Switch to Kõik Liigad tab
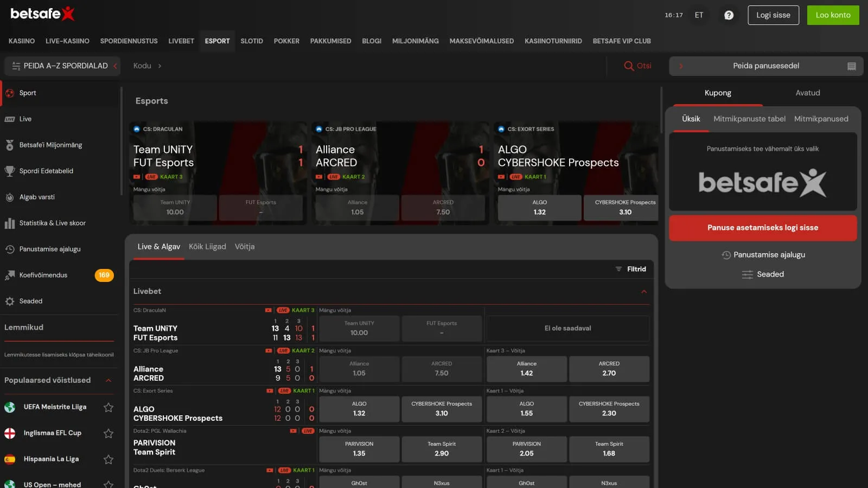The height and width of the screenshot is (488, 868). (x=207, y=247)
